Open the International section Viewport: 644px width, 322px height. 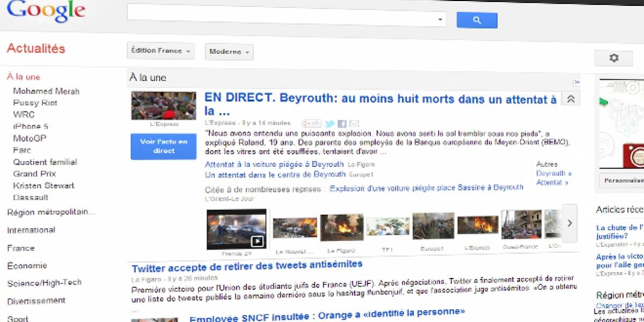coord(31,230)
